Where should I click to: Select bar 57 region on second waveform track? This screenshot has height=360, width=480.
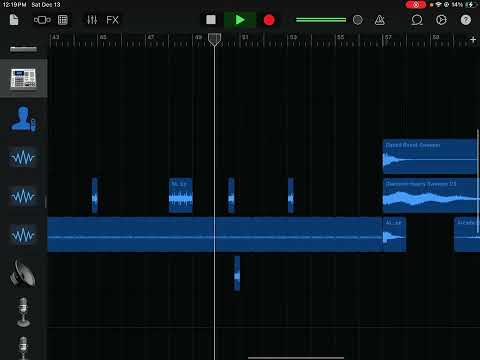pos(430,195)
